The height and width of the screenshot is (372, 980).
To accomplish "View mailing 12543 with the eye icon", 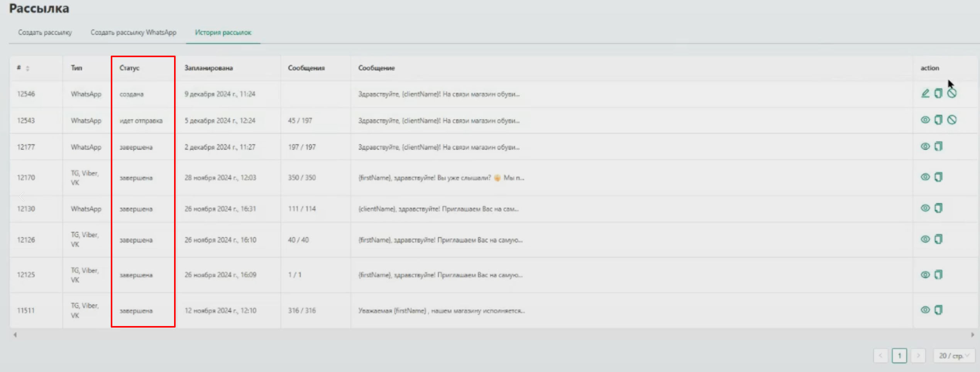I will pyautogui.click(x=925, y=120).
